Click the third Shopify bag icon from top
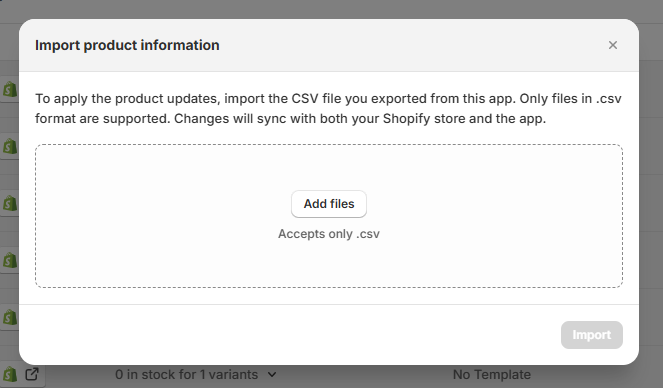 coord(10,203)
